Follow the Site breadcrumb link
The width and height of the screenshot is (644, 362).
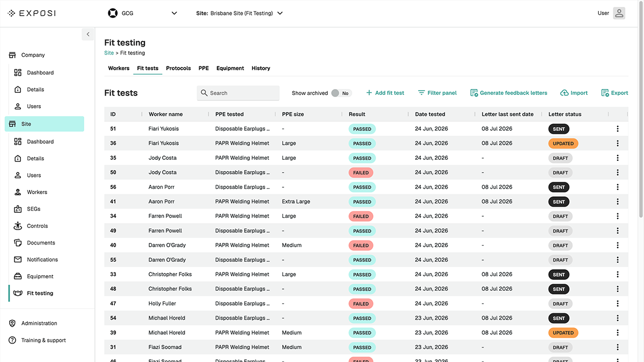coord(109,53)
